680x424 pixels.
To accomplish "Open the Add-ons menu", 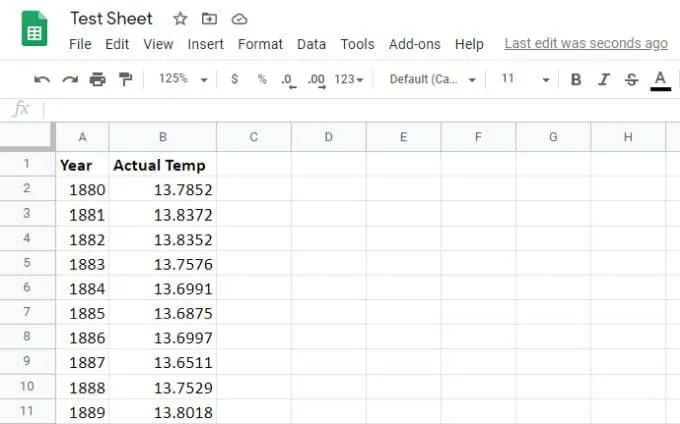I will pyautogui.click(x=415, y=44).
